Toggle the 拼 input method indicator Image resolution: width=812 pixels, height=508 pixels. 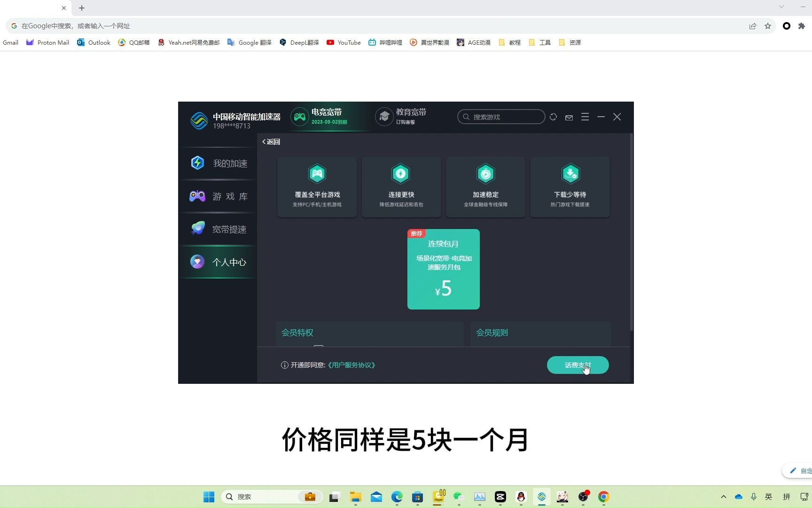pyautogui.click(x=787, y=497)
